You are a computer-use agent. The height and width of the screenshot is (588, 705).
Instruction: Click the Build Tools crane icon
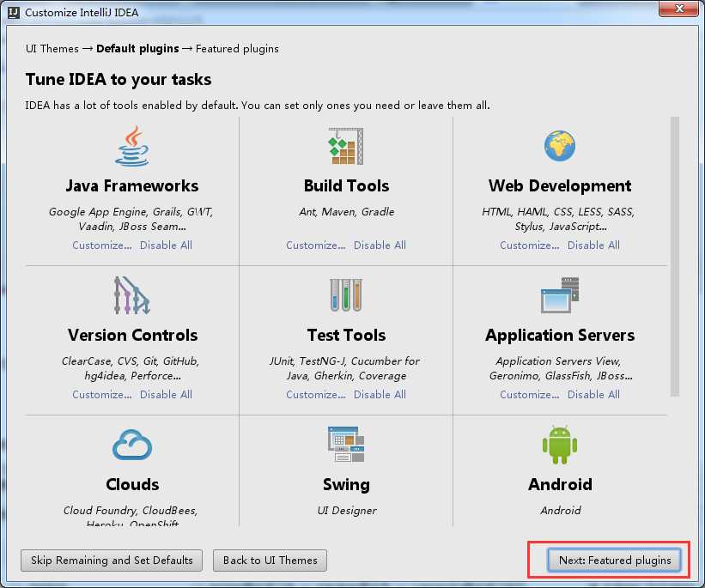pos(346,146)
